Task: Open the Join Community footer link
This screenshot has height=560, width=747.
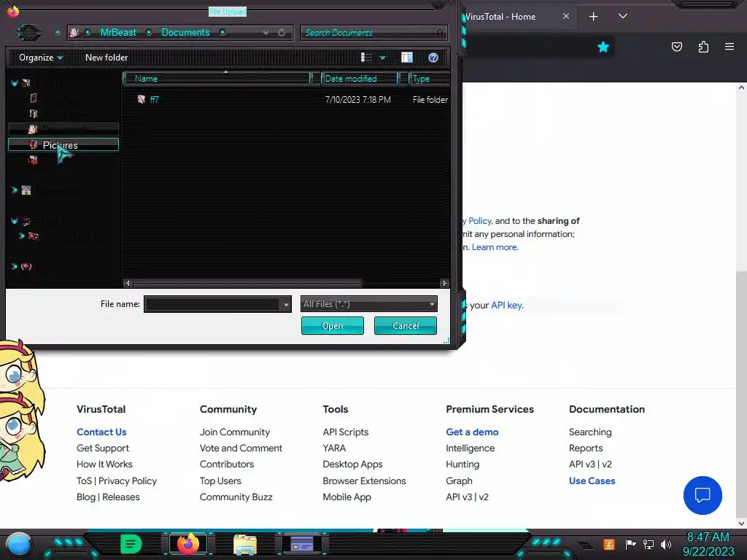Action: tap(235, 432)
